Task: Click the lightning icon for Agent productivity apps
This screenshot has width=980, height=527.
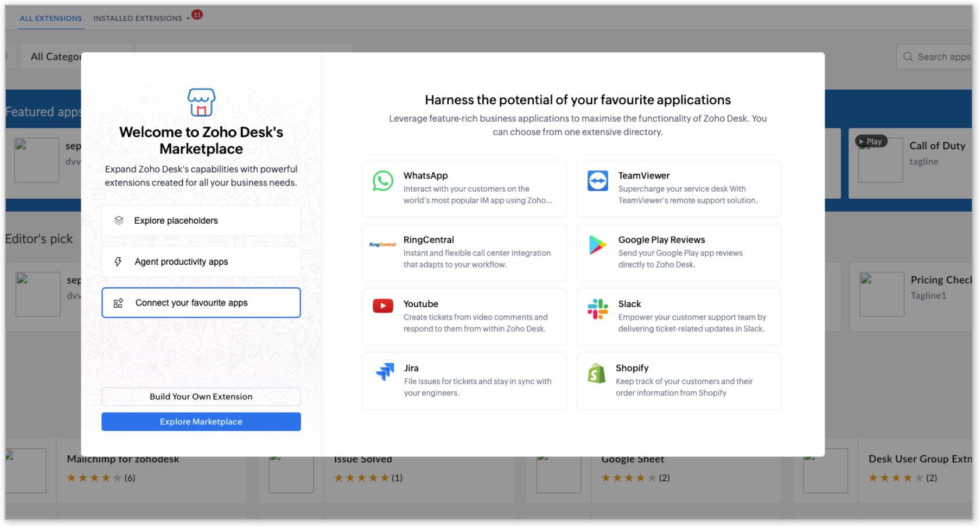Action: click(118, 262)
